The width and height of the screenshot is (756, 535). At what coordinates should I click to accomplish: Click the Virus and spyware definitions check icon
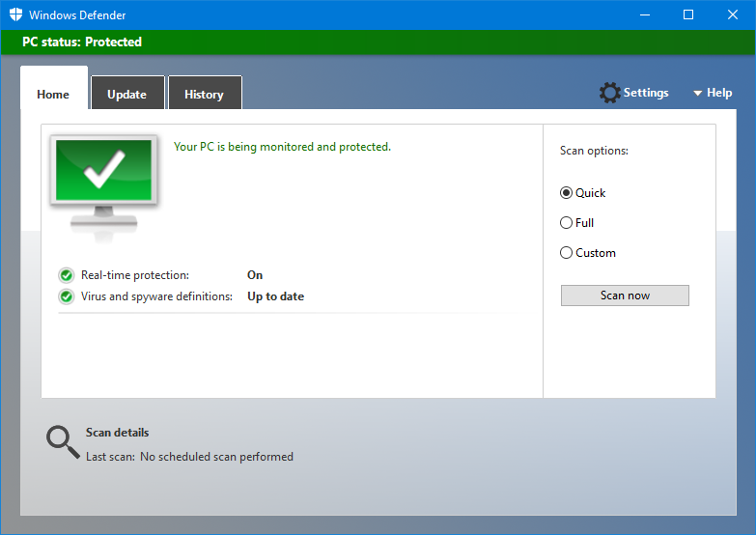pos(66,296)
